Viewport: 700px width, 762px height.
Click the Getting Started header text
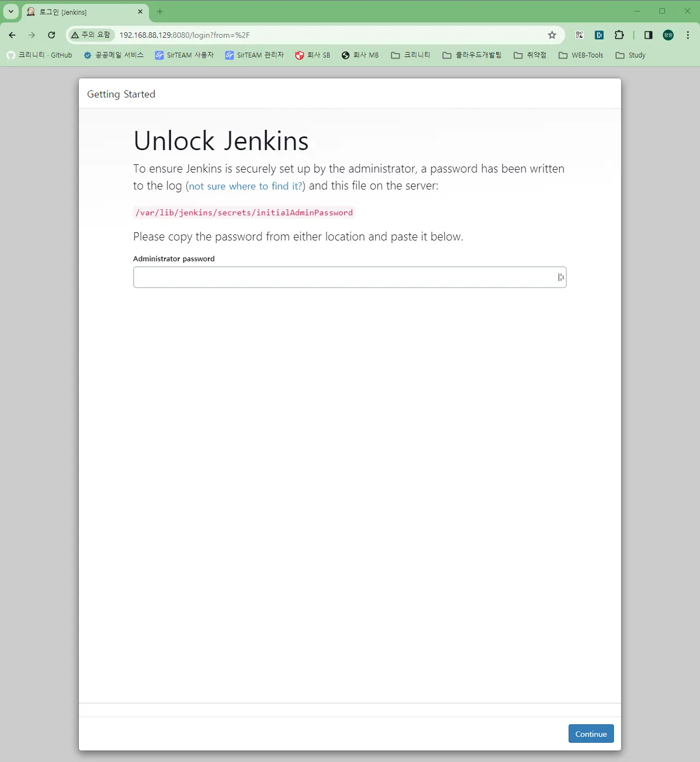pos(121,94)
